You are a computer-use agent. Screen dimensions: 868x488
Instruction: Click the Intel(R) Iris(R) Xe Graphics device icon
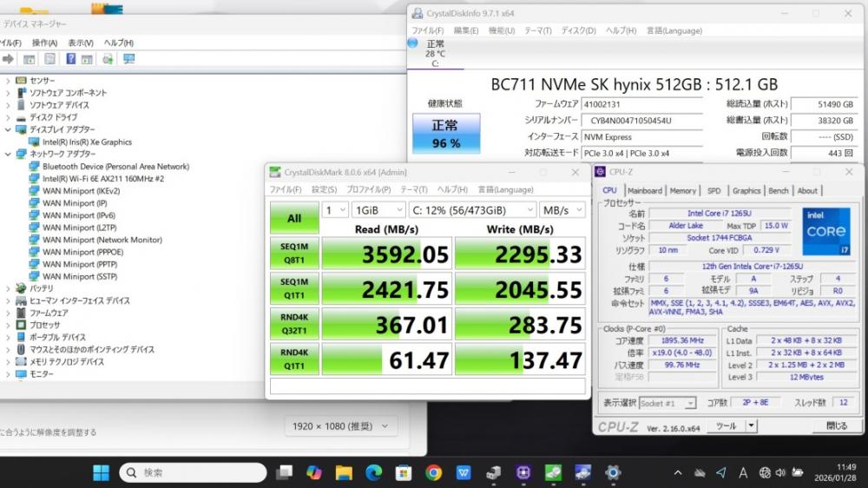point(35,142)
